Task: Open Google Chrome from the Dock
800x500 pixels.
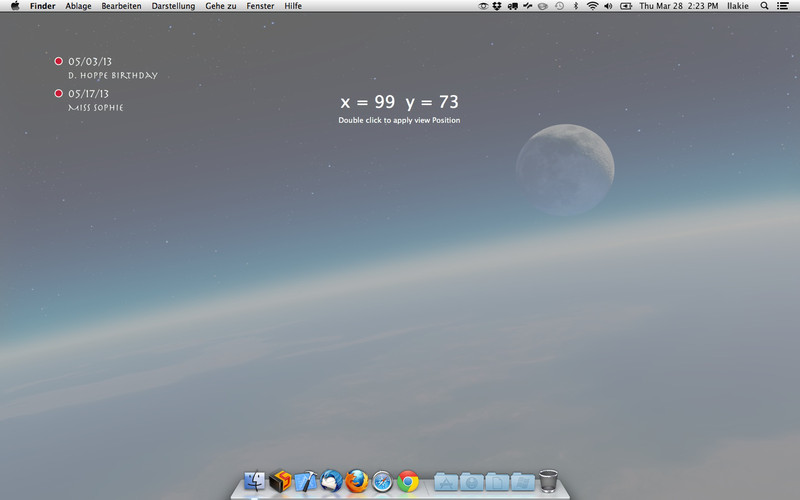Action: pyautogui.click(x=408, y=481)
